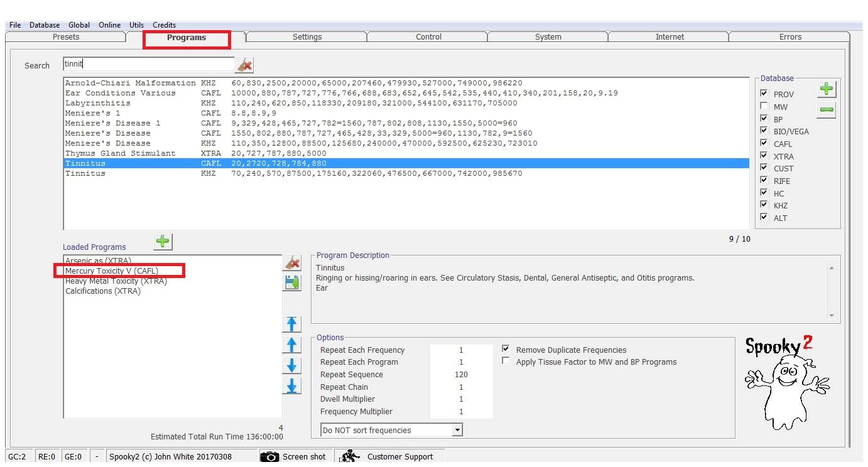Select Meniere's 1 CAFL result
Screen dimensions: 868x467
406,113
